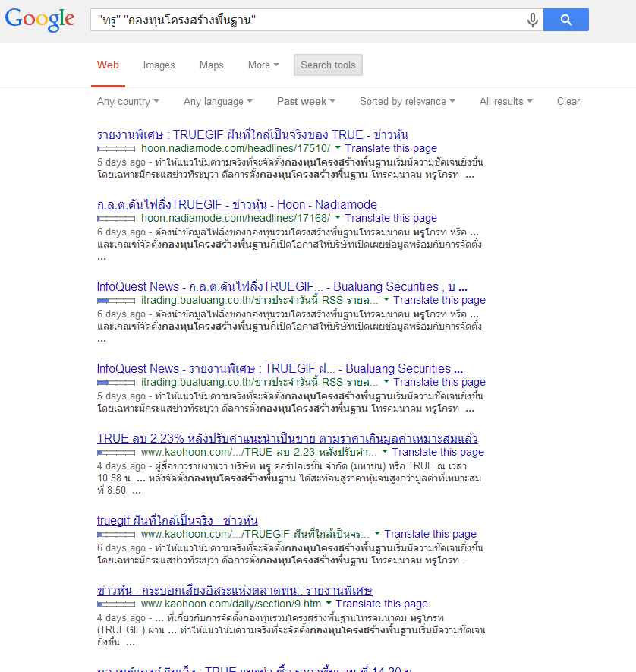
Task: Activate voice search microphone icon
Action: point(532,20)
